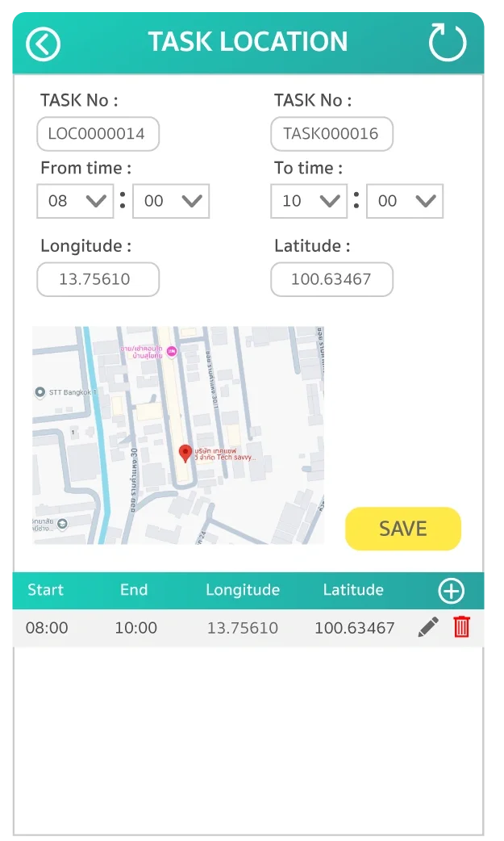Click the pink shop marker on map
The height and width of the screenshot is (841, 504).
pos(171,352)
